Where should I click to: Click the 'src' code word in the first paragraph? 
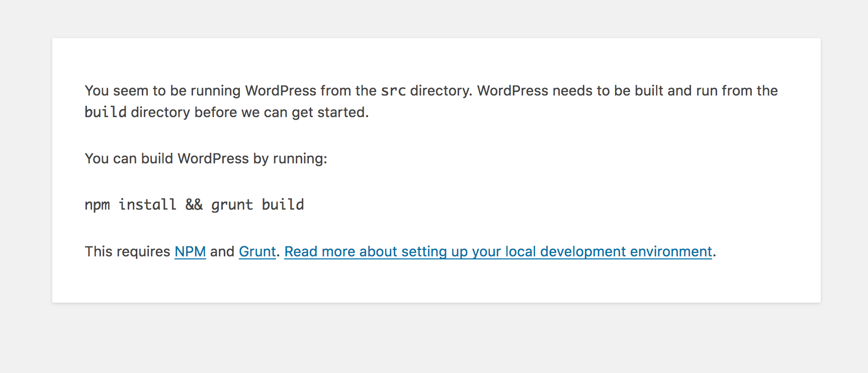(x=393, y=91)
